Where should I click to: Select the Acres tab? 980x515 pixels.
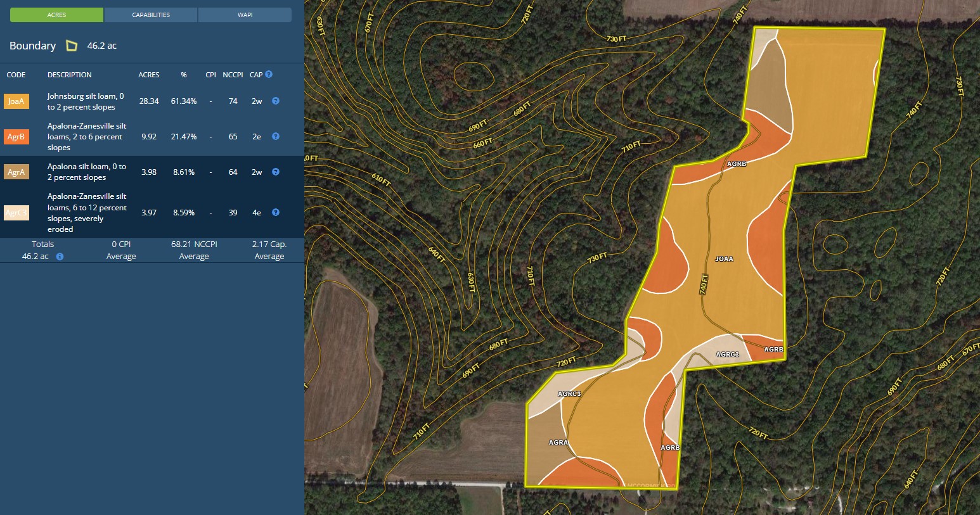56,15
